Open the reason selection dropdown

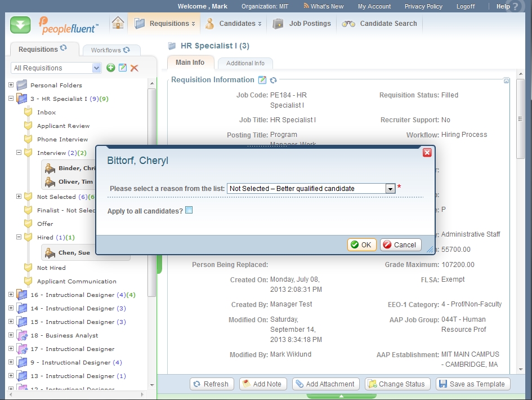[x=390, y=189]
